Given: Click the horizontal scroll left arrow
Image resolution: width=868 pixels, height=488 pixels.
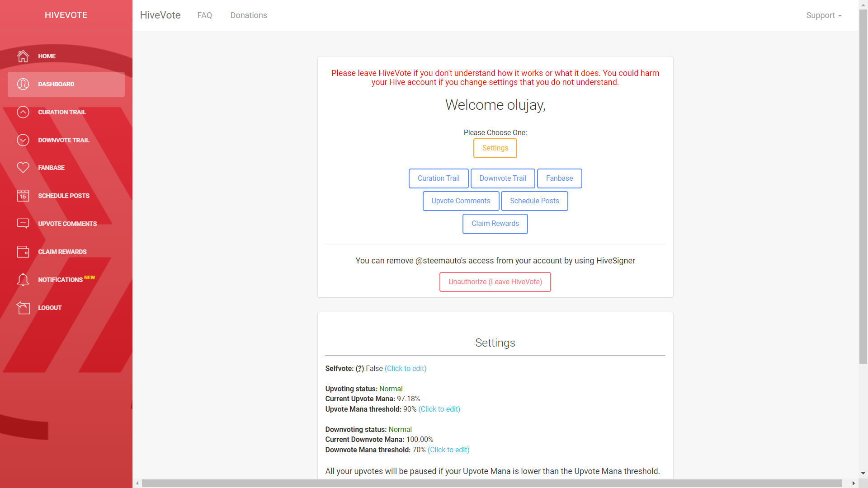Looking at the screenshot, I should click(x=137, y=483).
